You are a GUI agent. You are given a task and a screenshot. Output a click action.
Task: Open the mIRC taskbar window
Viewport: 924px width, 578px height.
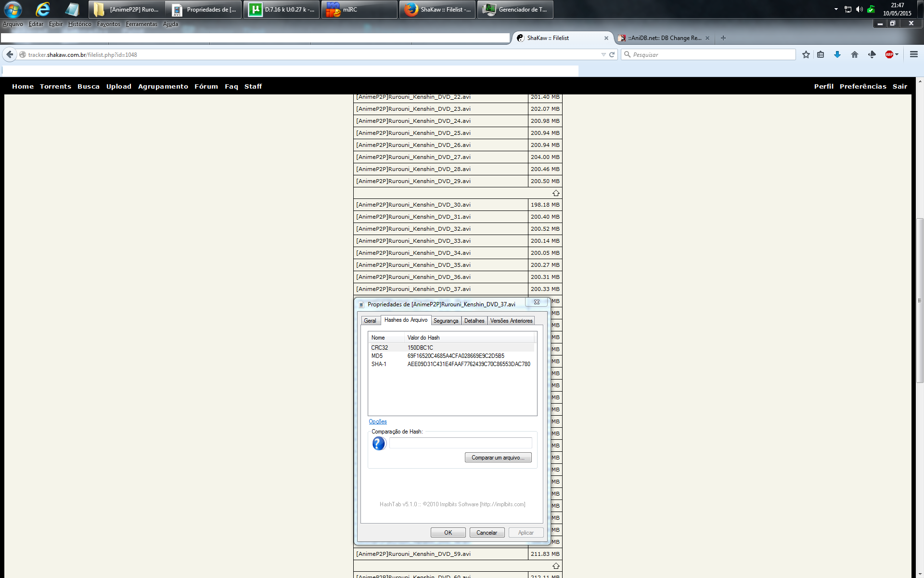359,9
